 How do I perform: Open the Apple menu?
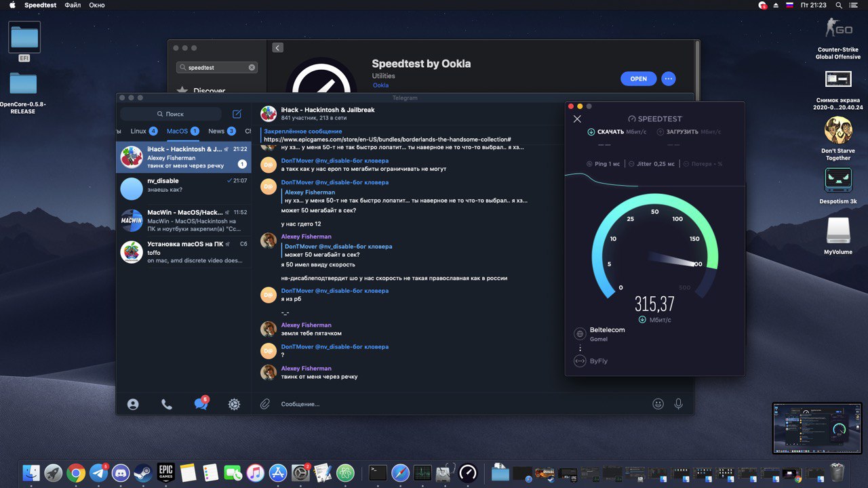[x=12, y=5]
